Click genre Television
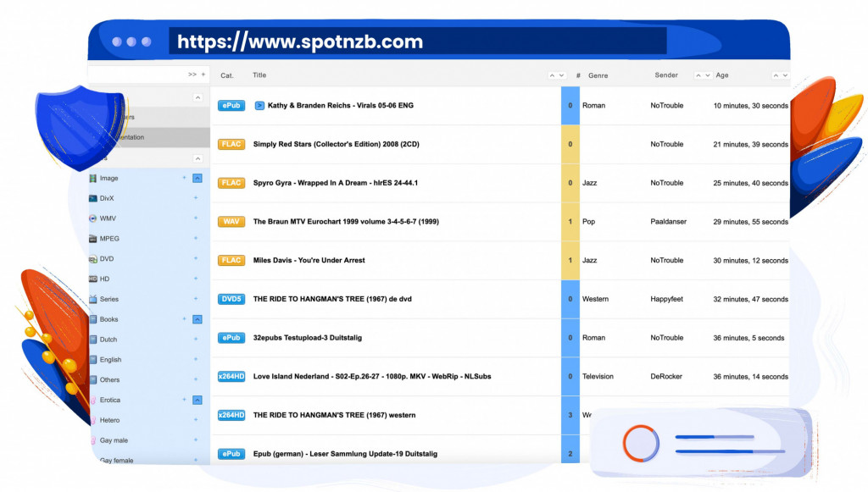 pos(598,376)
